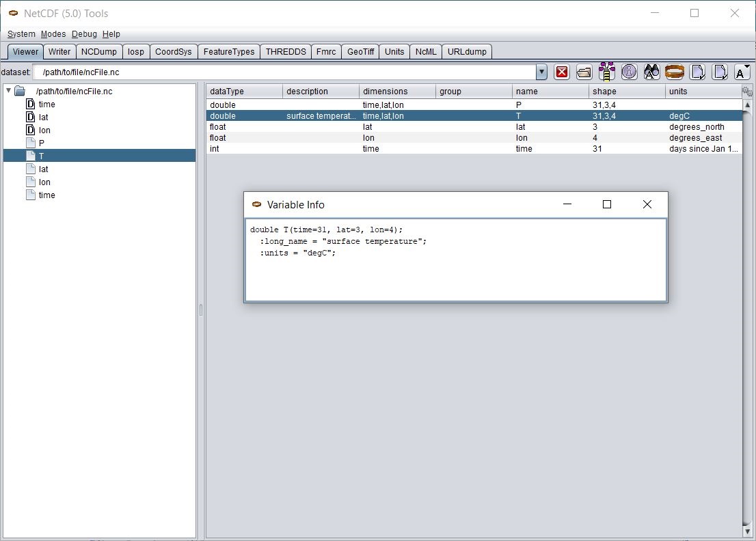Sort table by the shape column header
This screenshot has height=541, width=756.
[626, 92]
